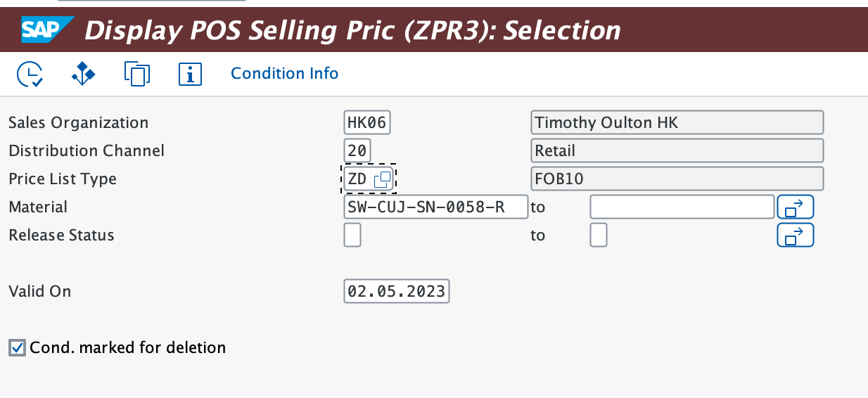The image size is (868, 398).
Task: Open multiple selection for Material
Action: [795, 207]
